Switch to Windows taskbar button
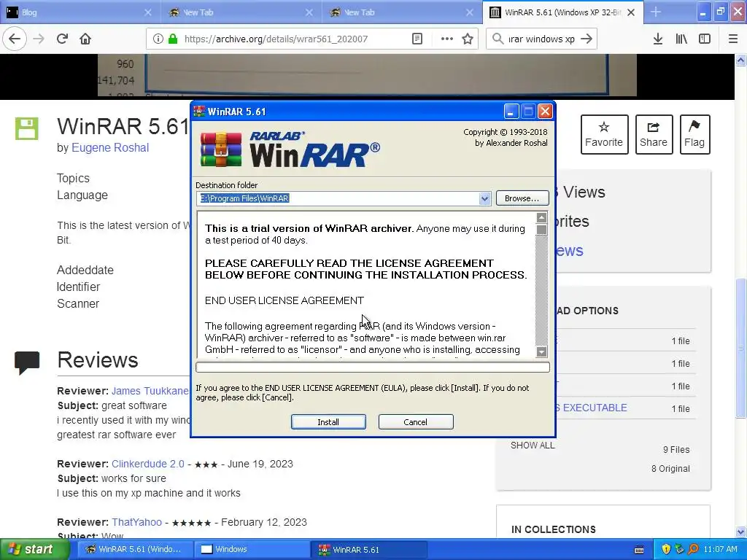 coord(251,550)
